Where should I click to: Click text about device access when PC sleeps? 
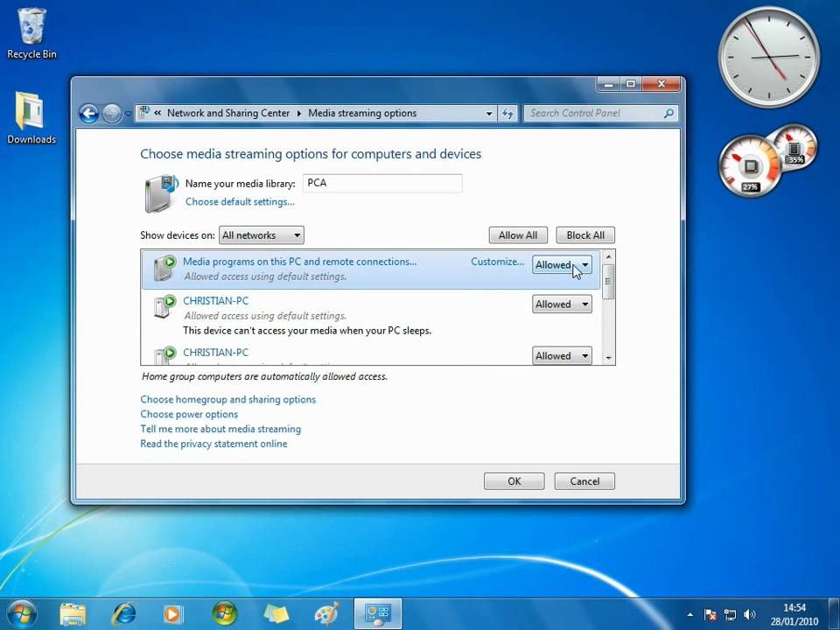(x=307, y=331)
